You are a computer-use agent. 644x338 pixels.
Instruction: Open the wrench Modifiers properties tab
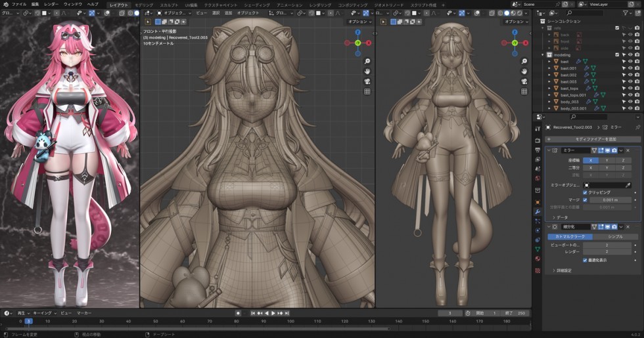(x=538, y=212)
